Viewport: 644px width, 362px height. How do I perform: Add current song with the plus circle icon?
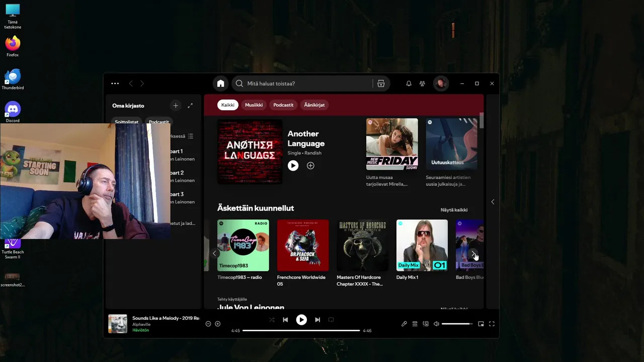217,324
